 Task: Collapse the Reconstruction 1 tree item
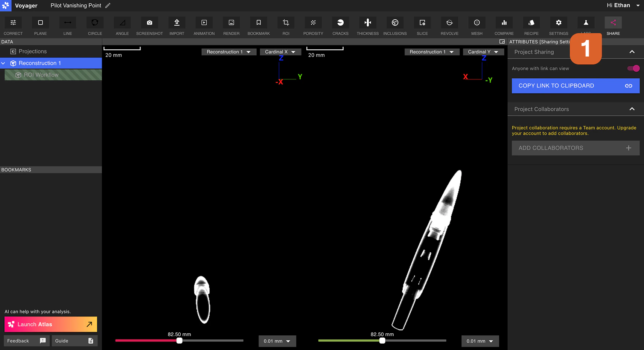point(3,63)
